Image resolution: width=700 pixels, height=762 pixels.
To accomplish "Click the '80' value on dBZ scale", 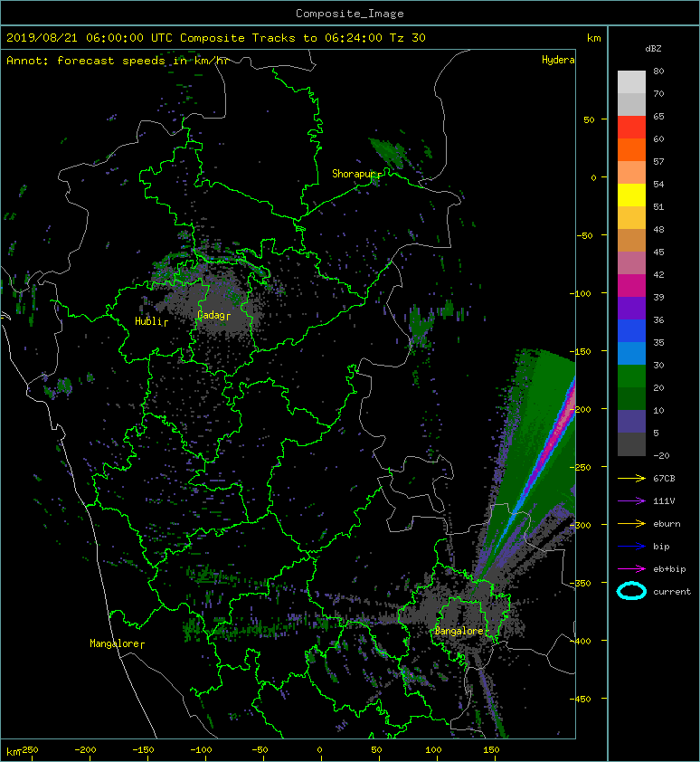I will pos(658,71).
